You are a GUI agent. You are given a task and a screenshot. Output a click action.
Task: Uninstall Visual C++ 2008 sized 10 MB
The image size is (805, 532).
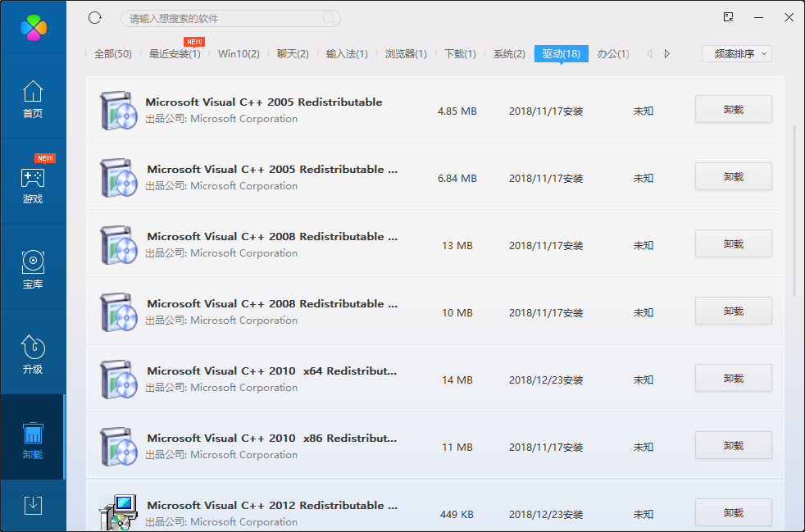coord(733,311)
